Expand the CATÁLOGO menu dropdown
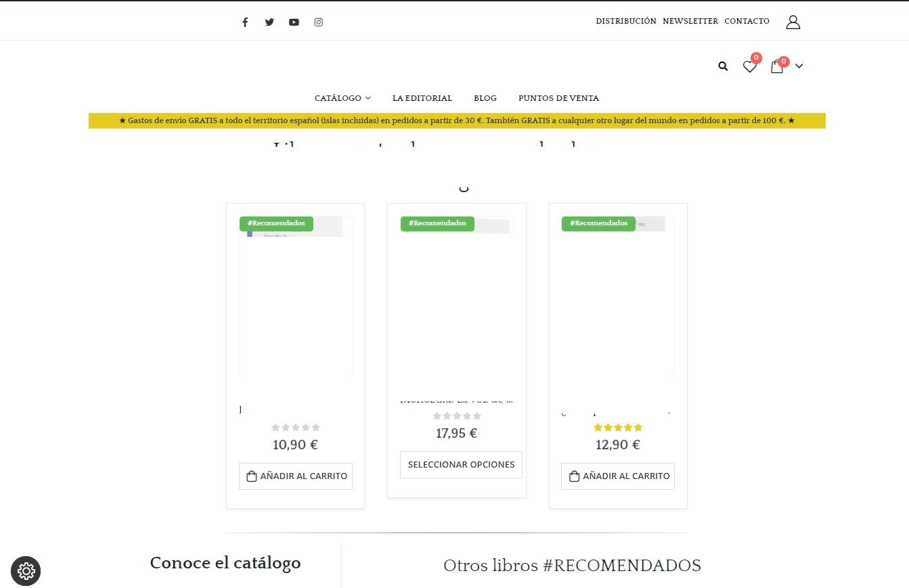This screenshot has height=588, width=909. [342, 98]
